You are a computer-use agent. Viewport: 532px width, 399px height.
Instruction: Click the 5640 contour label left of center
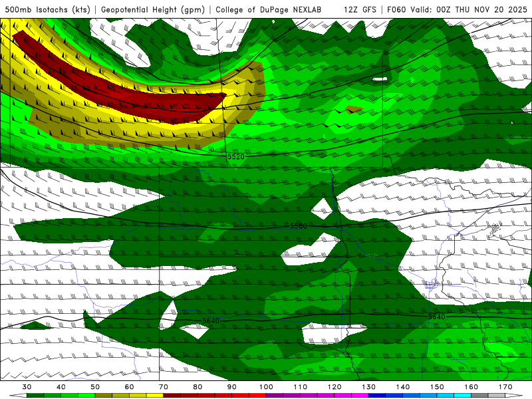211,321
